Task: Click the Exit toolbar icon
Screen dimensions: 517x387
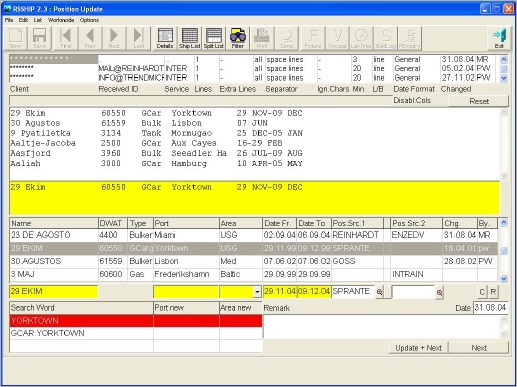Action: (x=499, y=39)
